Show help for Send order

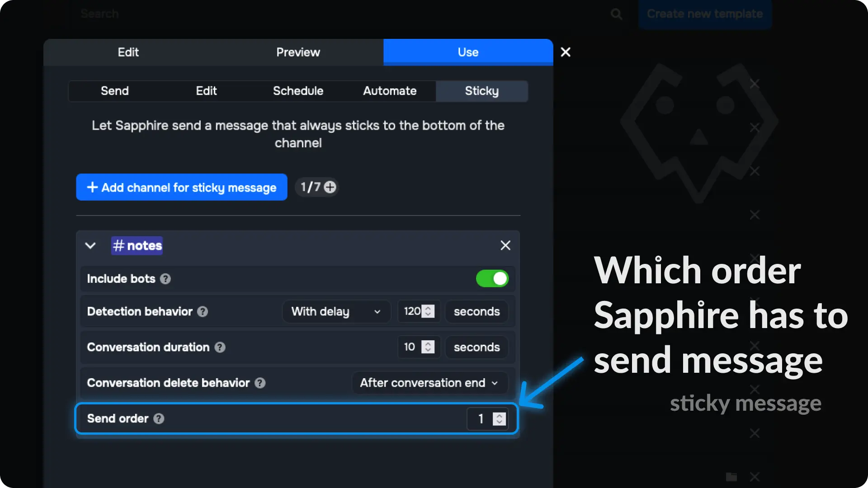tap(159, 418)
